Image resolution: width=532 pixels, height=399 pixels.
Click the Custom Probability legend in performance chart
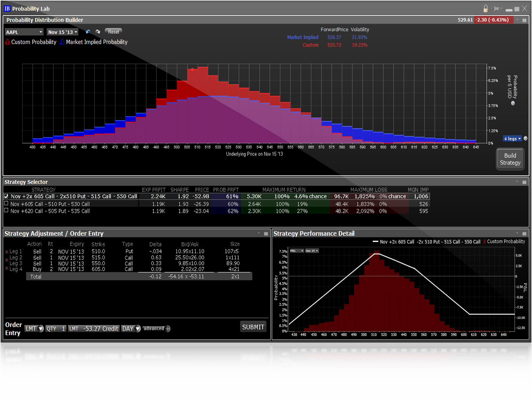tap(504, 242)
